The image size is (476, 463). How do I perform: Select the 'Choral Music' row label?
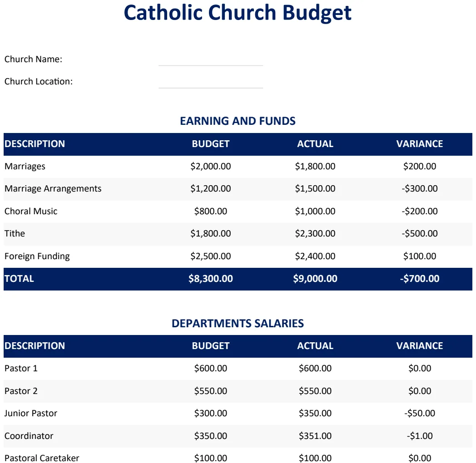pos(31,211)
